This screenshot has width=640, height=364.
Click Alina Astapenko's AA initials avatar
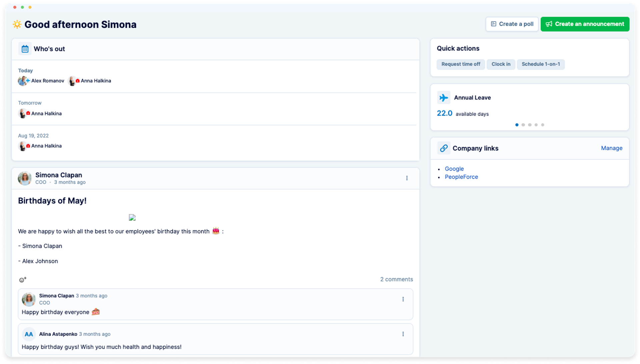coord(29,334)
